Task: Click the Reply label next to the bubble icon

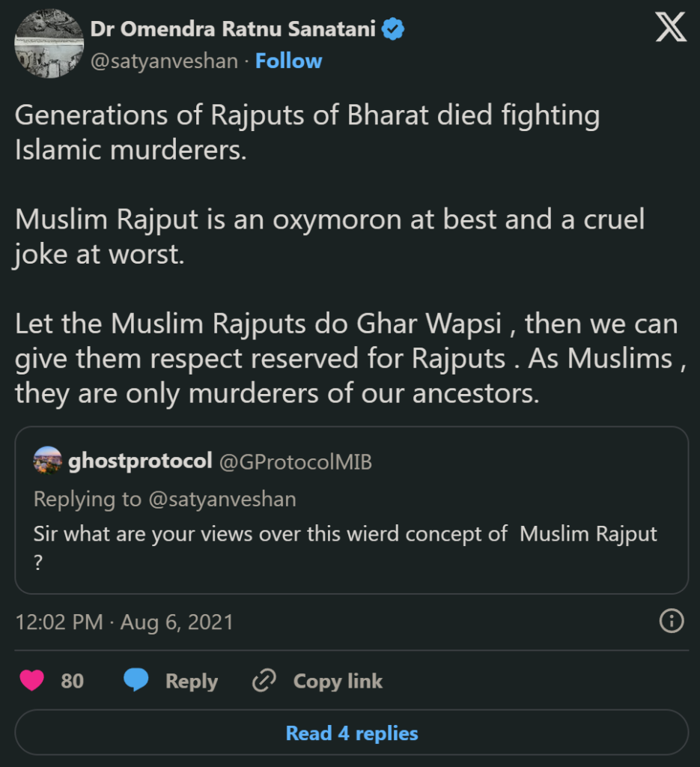Action: [x=192, y=681]
